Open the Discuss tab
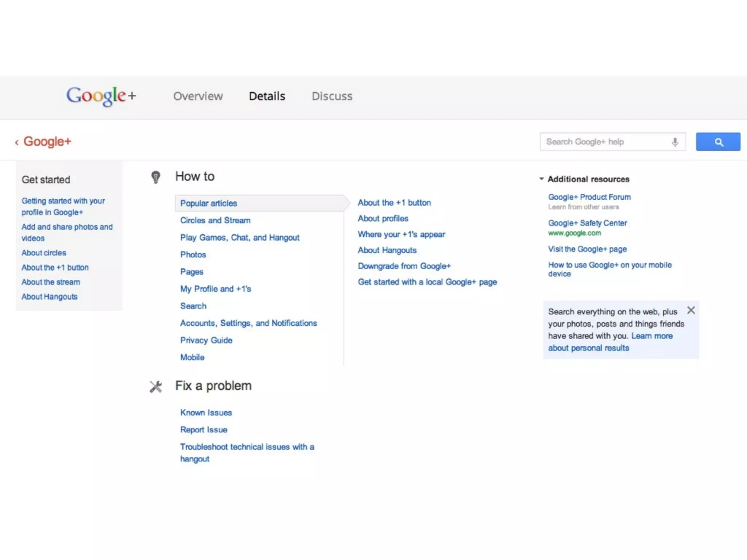The width and height of the screenshot is (747, 560). click(332, 96)
